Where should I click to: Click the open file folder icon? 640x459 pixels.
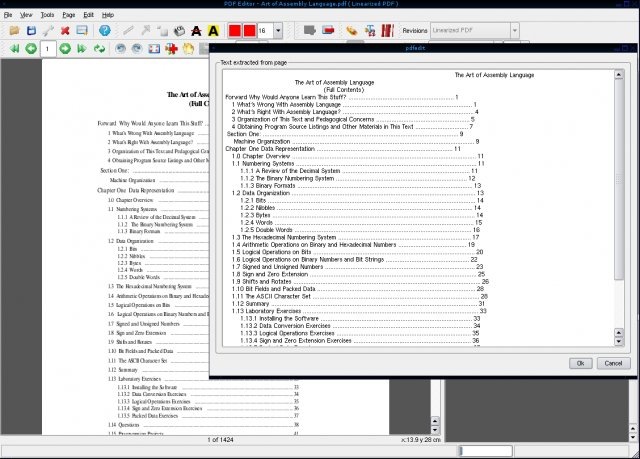15,31
